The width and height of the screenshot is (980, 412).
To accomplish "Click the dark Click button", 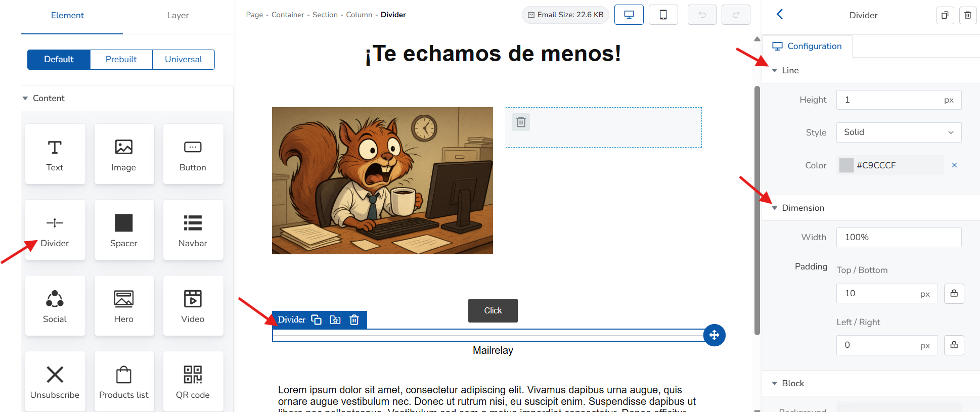I will coord(493,310).
